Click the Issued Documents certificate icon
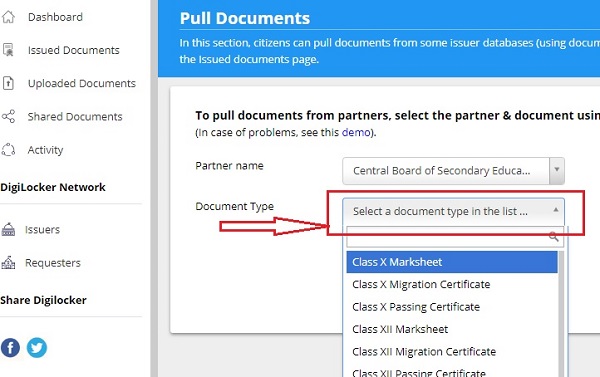Image resolution: width=600 pixels, height=377 pixels. [8, 50]
